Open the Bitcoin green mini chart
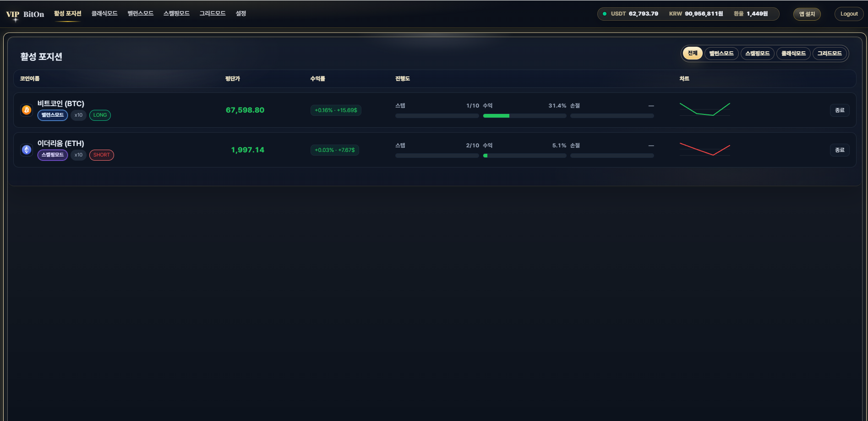This screenshot has width=868, height=421. click(x=704, y=109)
